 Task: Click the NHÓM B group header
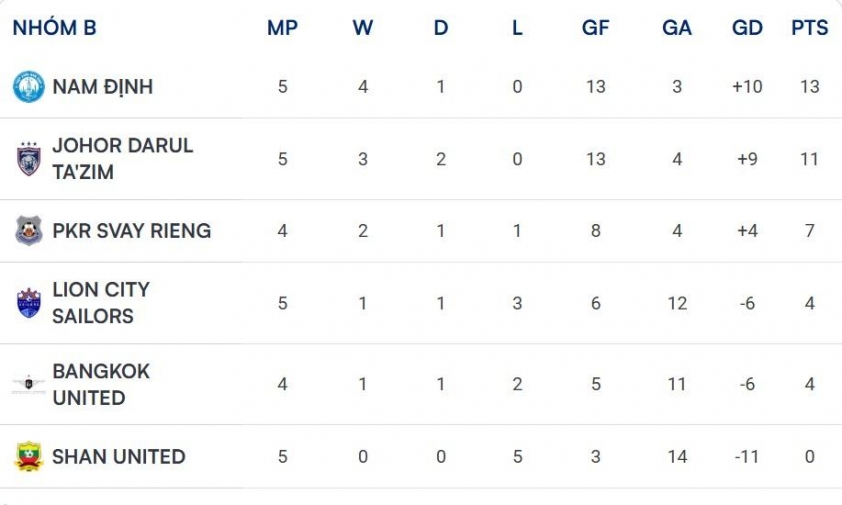pos(54,28)
